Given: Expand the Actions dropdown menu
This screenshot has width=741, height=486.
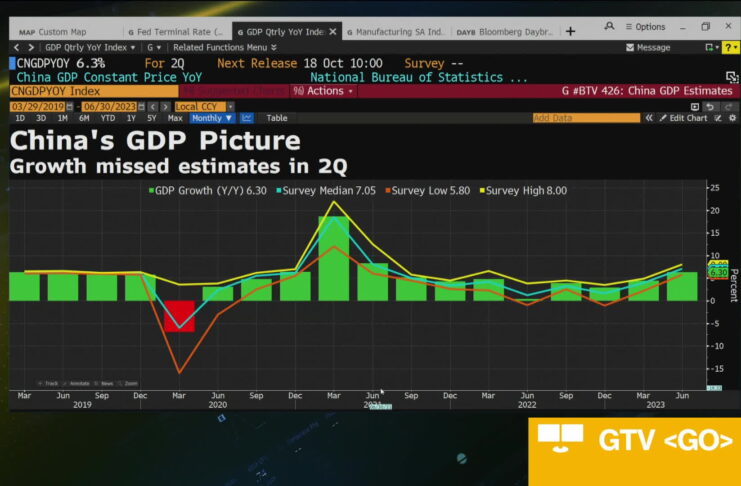Looking at the screenshot, I should [324, 91].
